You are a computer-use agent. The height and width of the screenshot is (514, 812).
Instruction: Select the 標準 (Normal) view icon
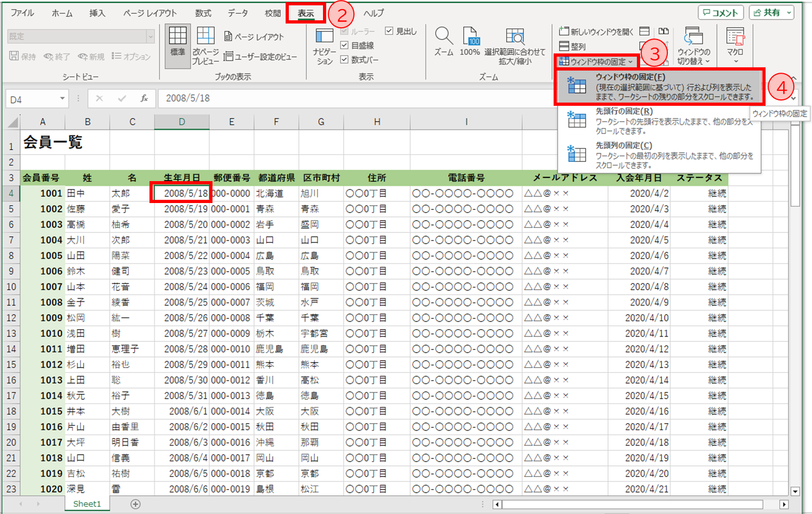coord(177,46)
